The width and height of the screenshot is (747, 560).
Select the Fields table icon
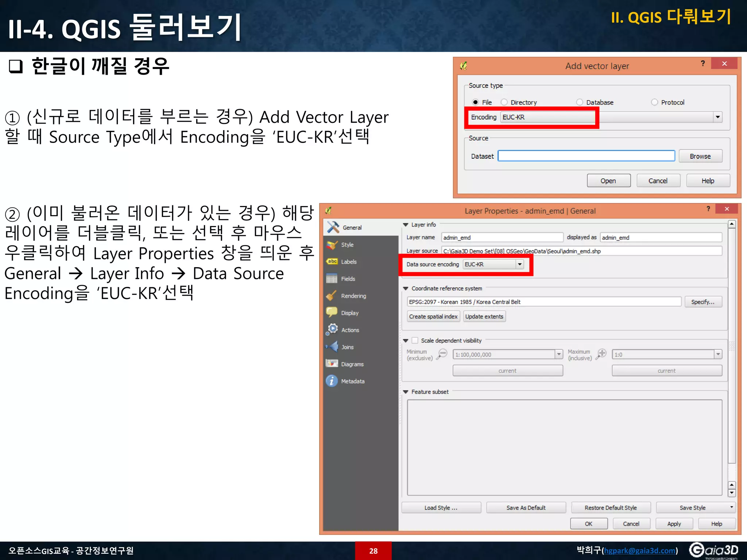[332, 279]
